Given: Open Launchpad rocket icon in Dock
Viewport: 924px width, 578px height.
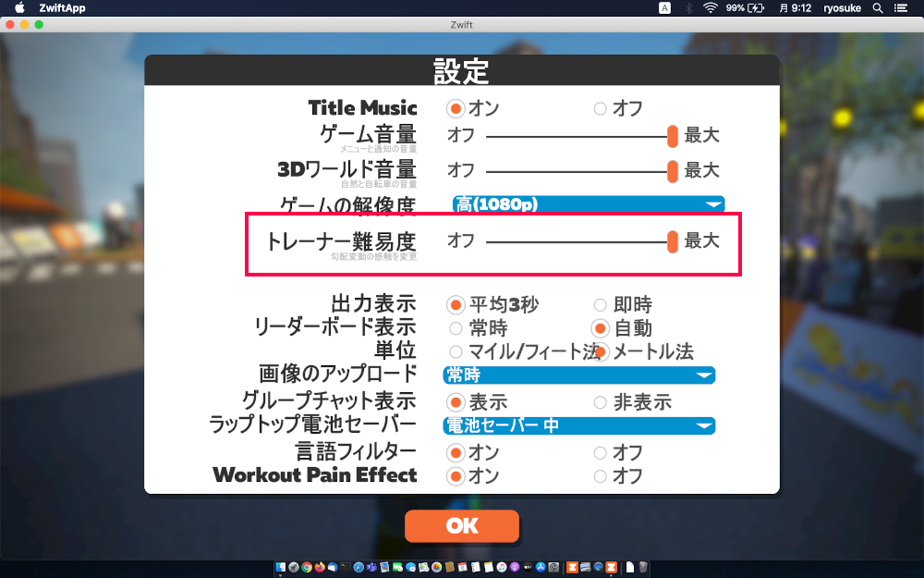Looking at the screenshot, I should [294, 568].
